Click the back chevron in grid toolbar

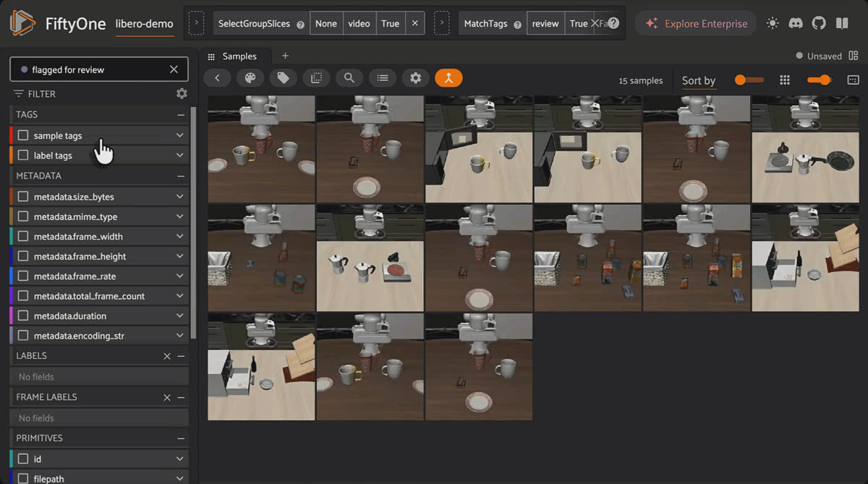(x=217, y=78)
